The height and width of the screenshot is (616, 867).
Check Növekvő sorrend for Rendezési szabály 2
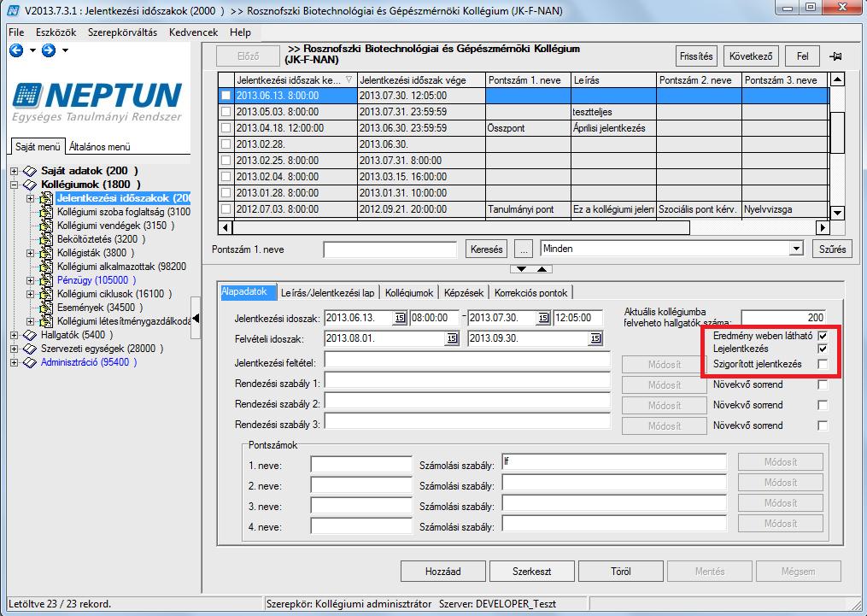click(823, 405)
